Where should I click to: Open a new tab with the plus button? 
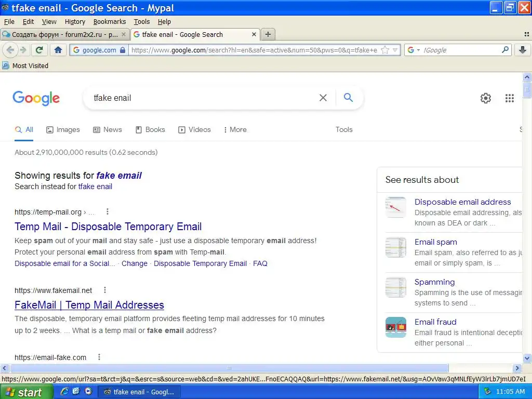pos(268,34)
